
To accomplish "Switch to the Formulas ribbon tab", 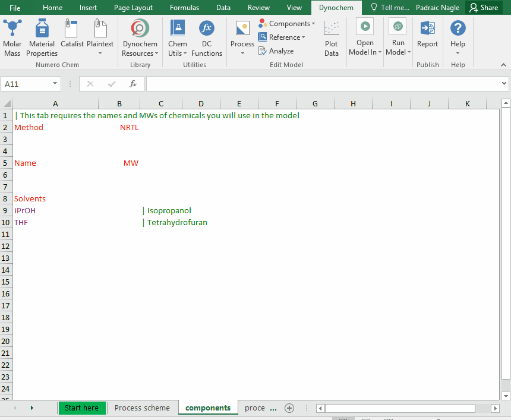I will tap(184, 8).
